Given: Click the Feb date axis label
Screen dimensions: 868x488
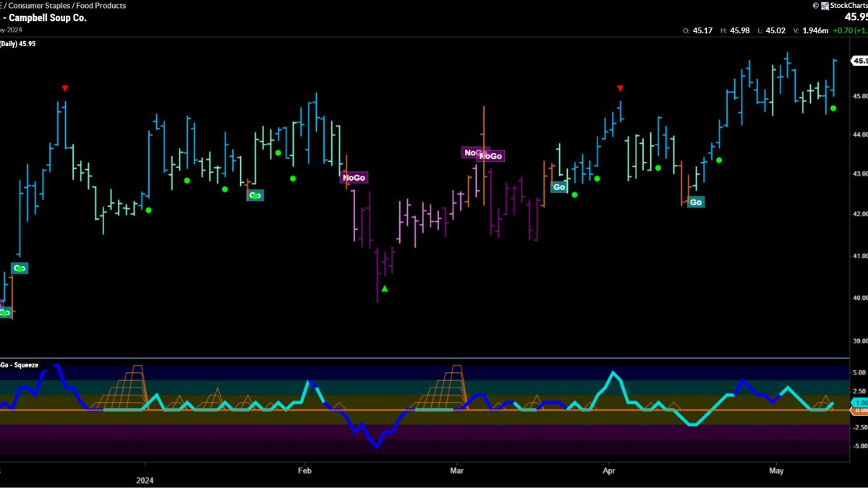Looking at the screenshot, I should click(305, 470).
